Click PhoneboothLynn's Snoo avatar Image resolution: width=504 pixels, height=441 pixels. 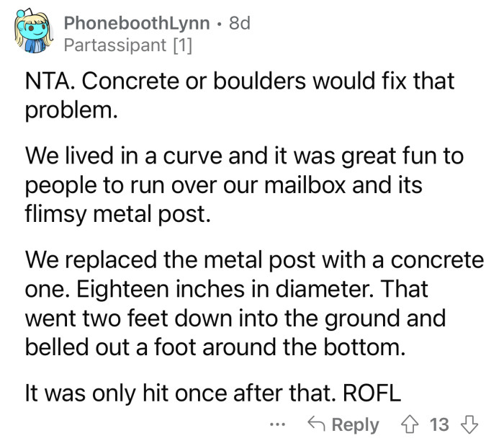click(x=32, y=33)
